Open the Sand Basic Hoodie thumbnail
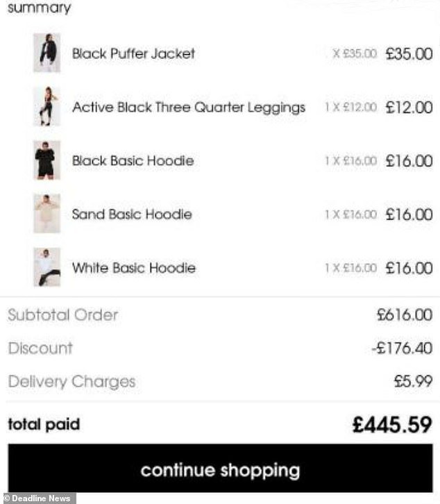This screenshot has width=440, height=504. [47, 213]
